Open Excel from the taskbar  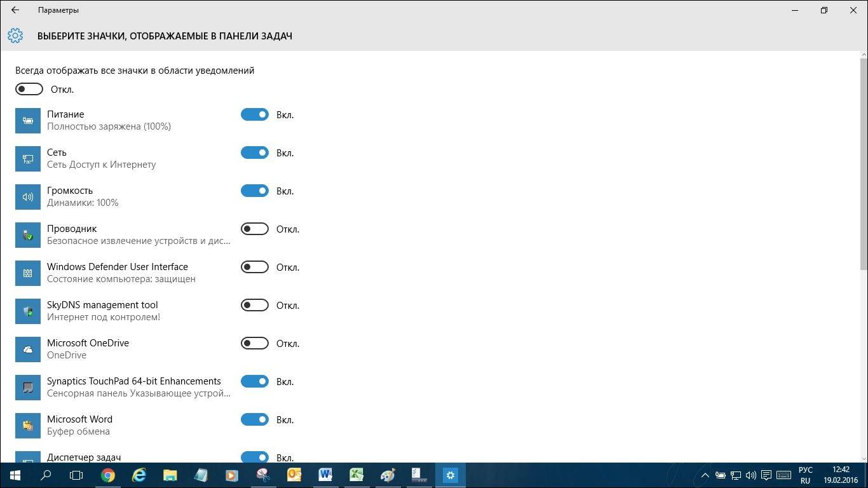point(356,475)
